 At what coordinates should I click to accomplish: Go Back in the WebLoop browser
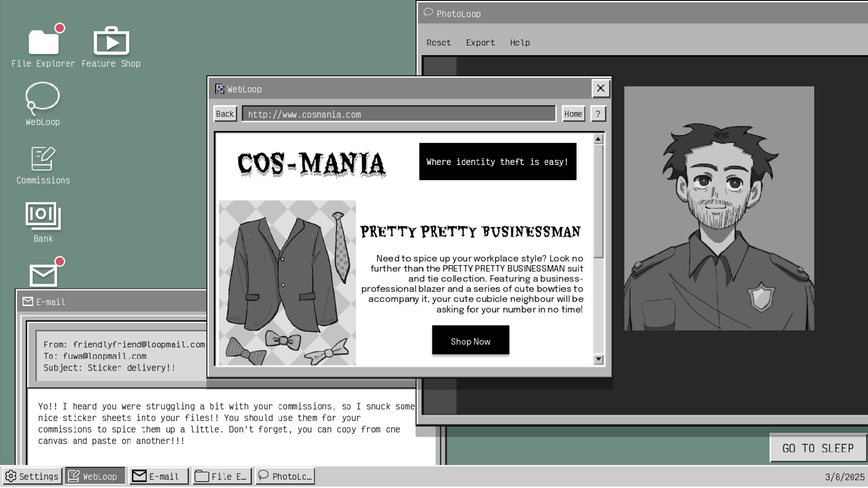click(225, 113)
